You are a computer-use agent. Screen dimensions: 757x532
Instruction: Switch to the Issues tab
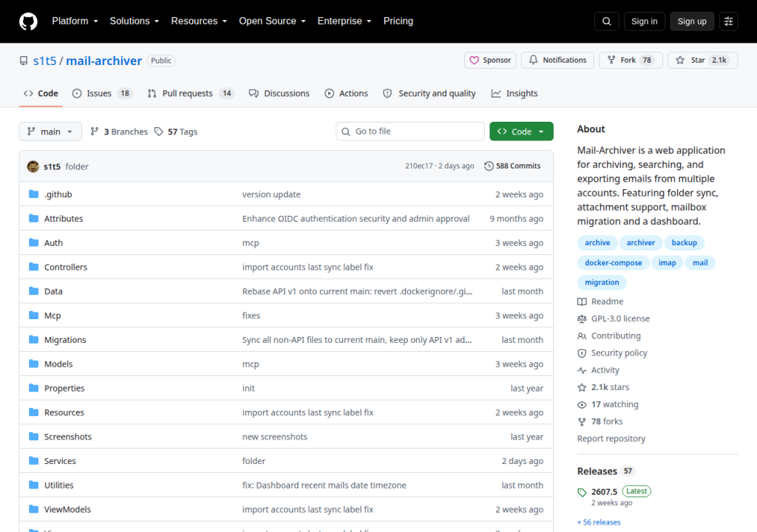(101, 94)
